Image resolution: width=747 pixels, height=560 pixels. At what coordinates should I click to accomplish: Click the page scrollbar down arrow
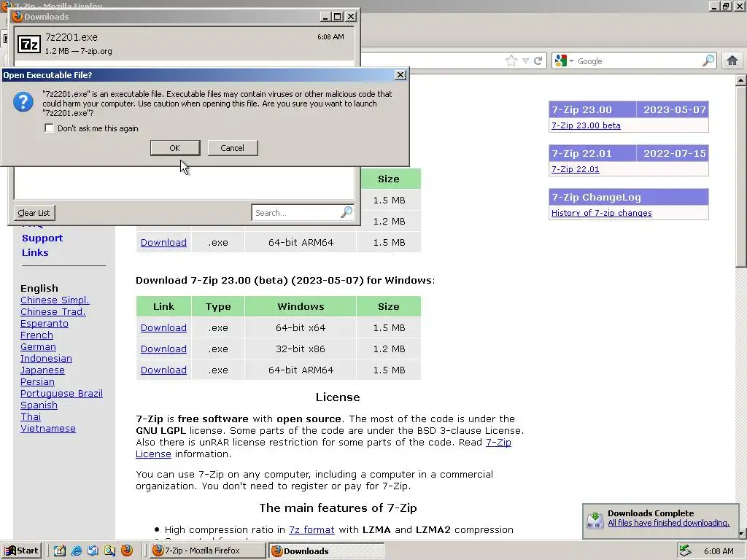coord(741,534)
